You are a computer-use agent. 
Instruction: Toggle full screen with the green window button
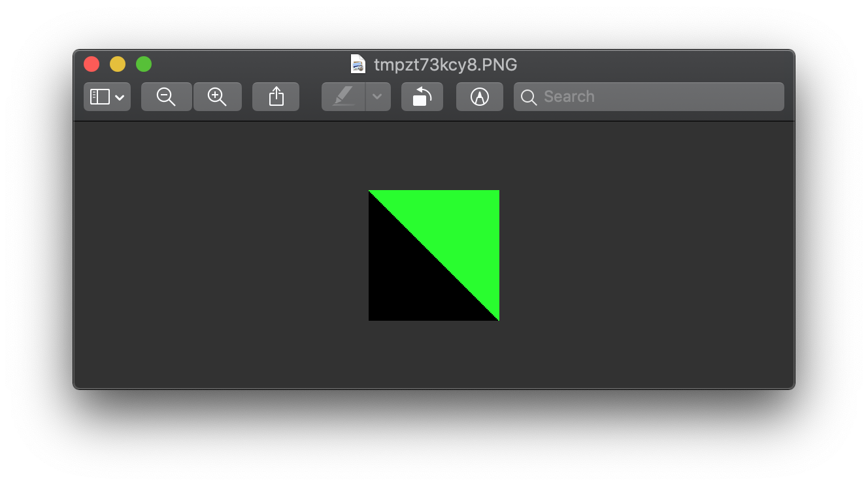[143, 63]
